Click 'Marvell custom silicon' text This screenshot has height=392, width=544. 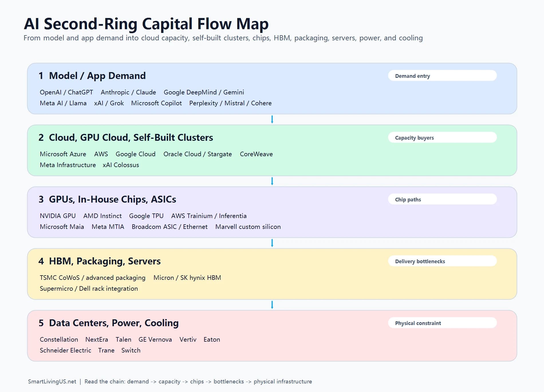coord(248,227)
